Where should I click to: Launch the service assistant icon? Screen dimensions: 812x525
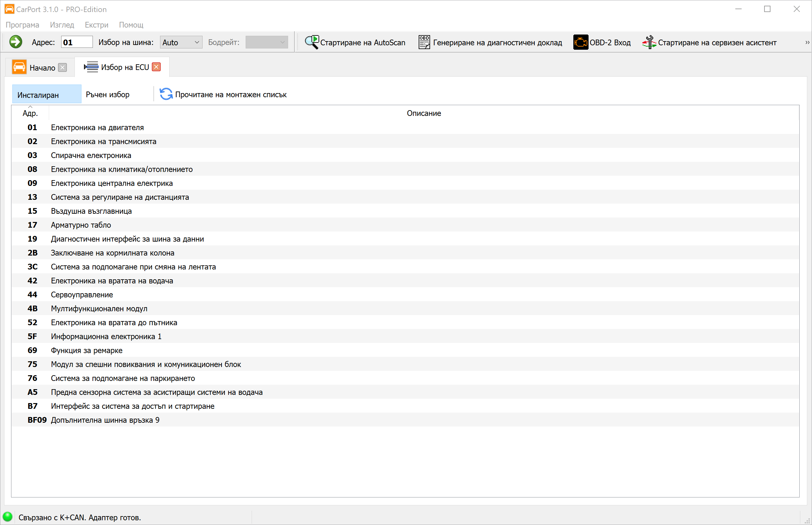pyautogui.click(x=649, y=42)
